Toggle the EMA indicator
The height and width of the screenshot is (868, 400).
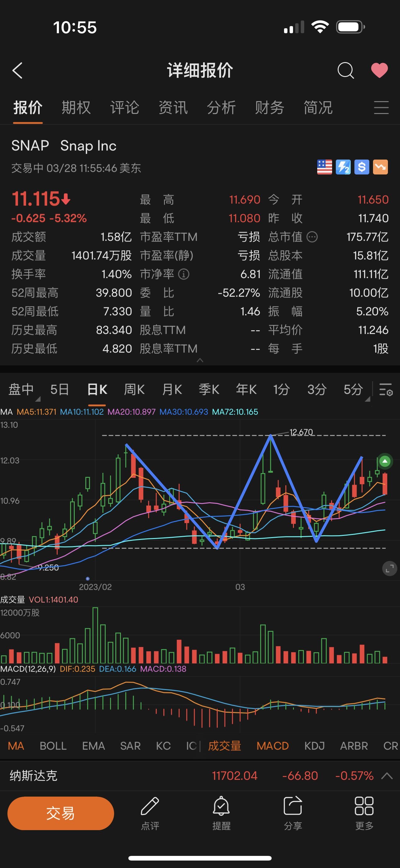pyautogui.click(x=94, y=746)
